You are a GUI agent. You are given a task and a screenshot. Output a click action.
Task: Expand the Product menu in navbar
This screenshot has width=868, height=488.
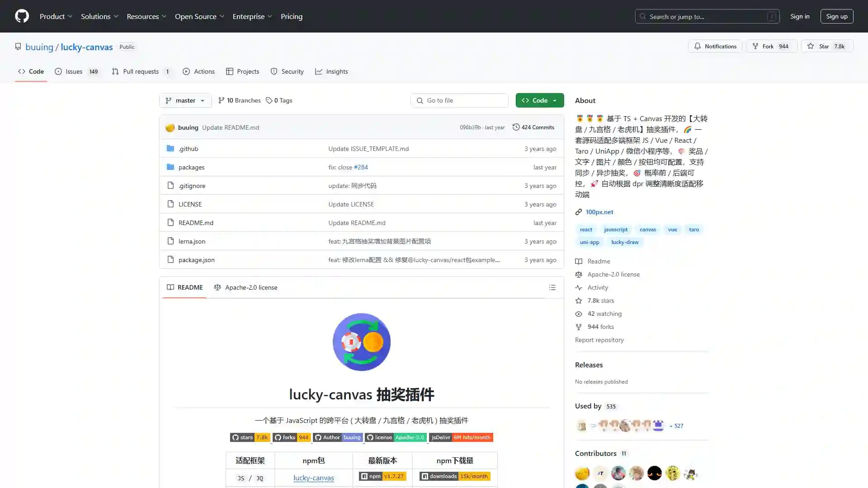pos(56,16)
